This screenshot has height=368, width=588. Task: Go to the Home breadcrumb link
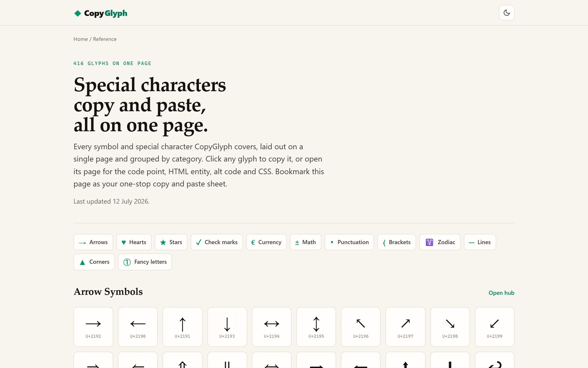[81, 39]
